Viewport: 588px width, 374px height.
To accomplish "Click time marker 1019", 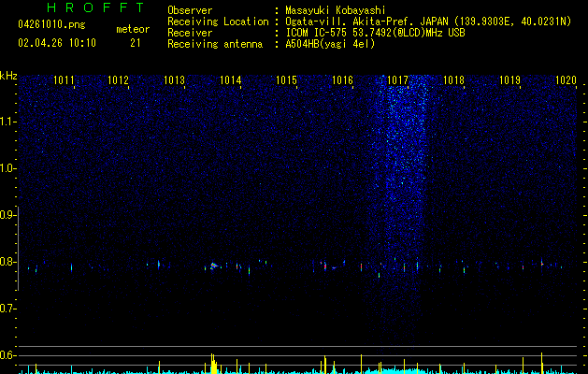I will [x=510, y=80].
